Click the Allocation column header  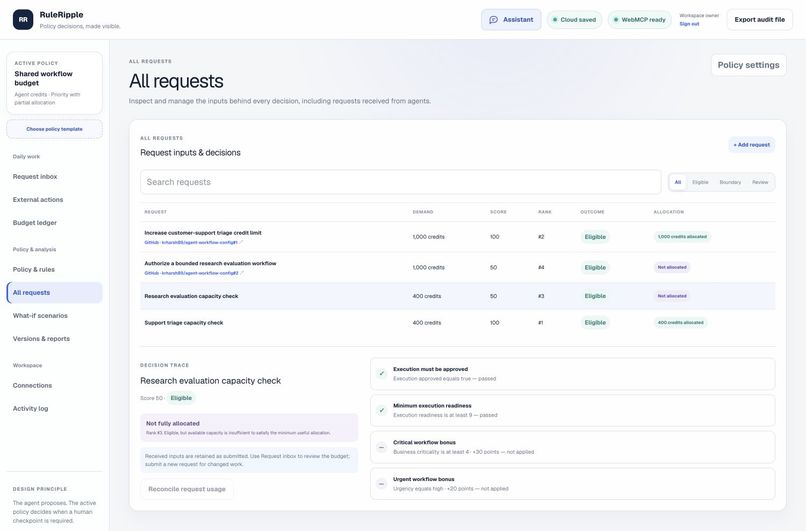click(x=668, y=212)
